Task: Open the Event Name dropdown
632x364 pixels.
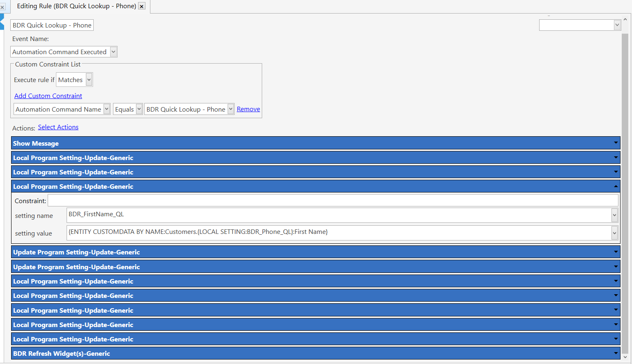Action: [113, 52]
